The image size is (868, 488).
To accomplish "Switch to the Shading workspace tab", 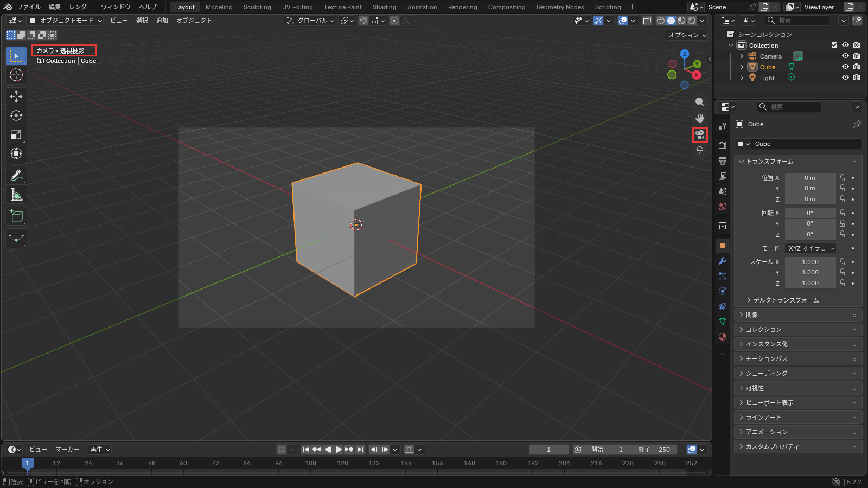I will point(384,7).
